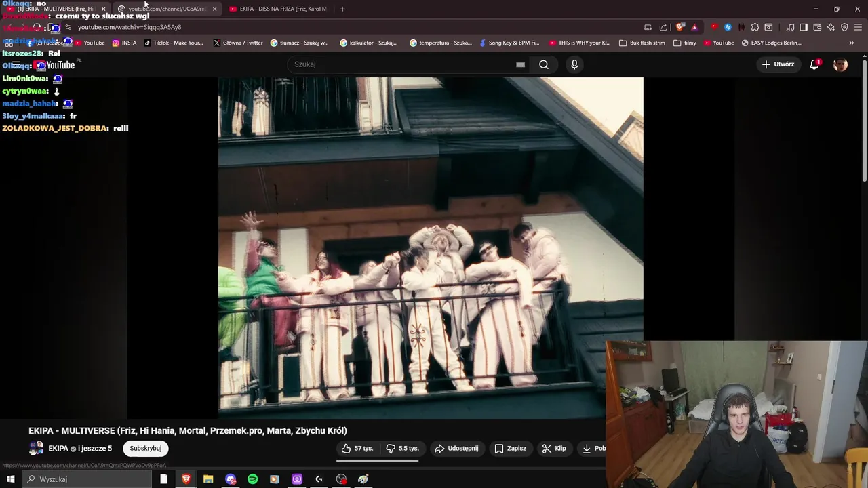Viewport: 868px width, 488px height.
Task: Open the kalkulator - Szukaj bookmark
Action: click(369, 43)
